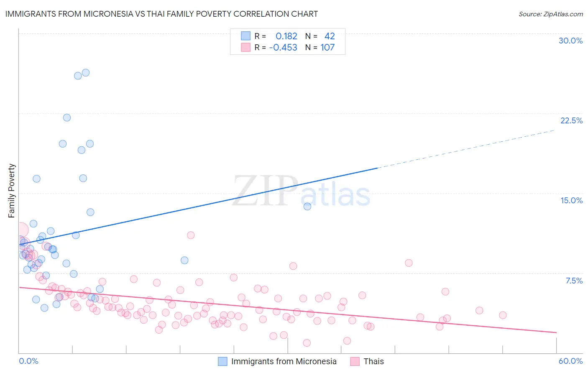The width and height of the screenshot is (588, 373).
Task: Click the rightmost pink data point
Action: [x=503, y=315]
